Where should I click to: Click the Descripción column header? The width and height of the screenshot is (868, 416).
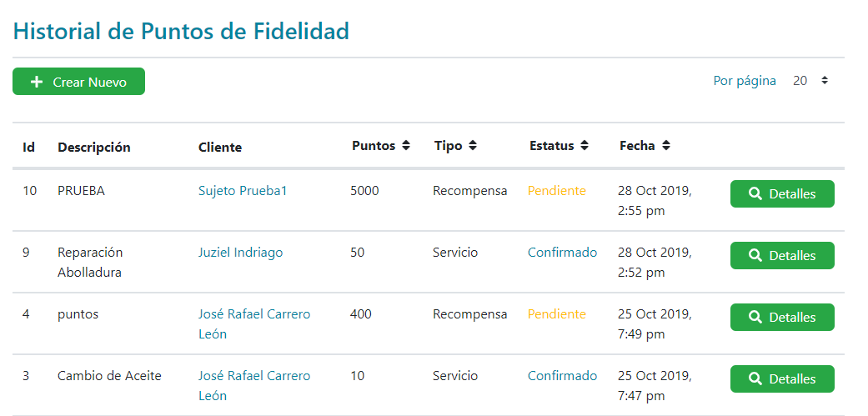(94, 147)
